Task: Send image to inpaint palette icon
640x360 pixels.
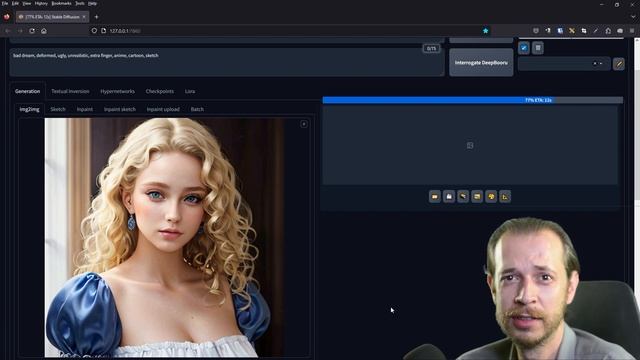Action: pyautogui.click(x=491, y=197)
